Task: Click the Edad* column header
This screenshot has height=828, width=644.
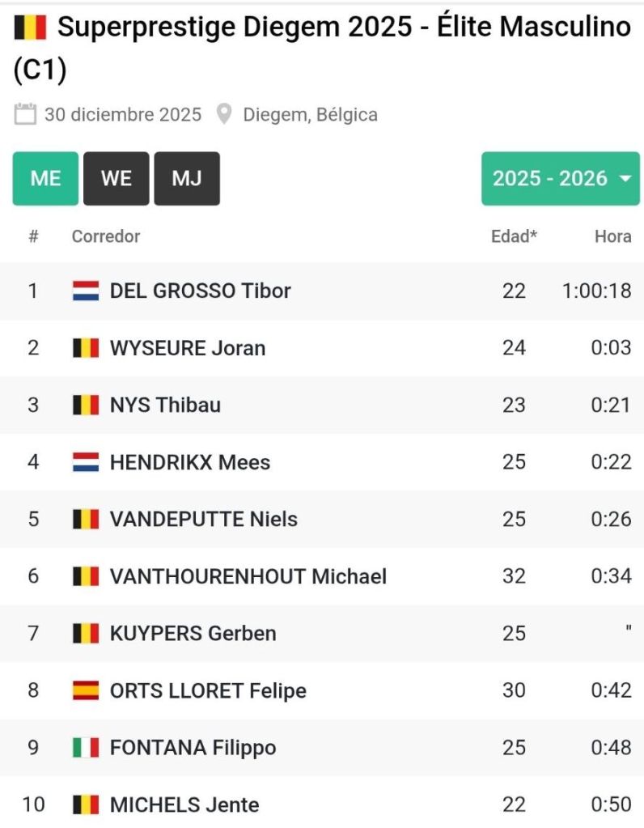Action: click(514, 236)
